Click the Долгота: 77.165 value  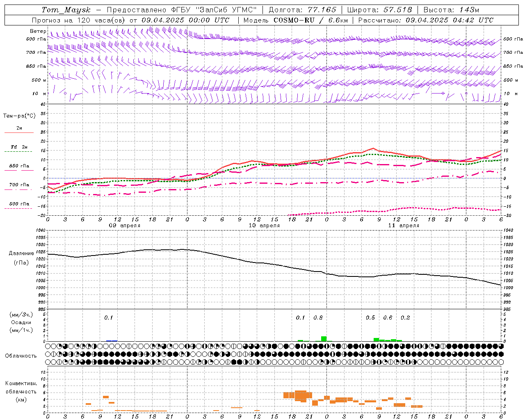302,10
